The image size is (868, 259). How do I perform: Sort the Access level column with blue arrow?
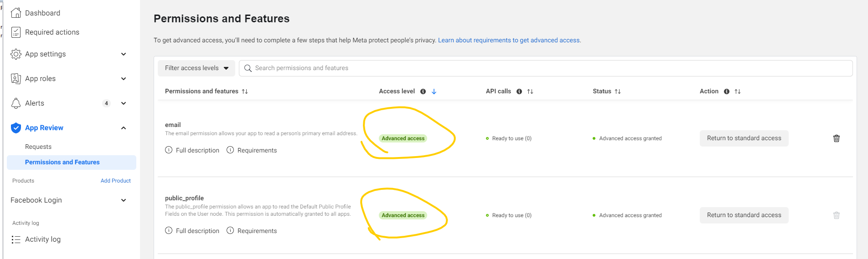click(x=434, y=91)
